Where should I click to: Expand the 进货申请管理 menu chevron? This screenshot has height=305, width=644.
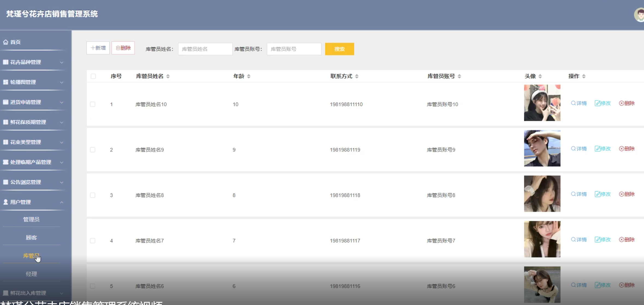pyautogui.click(x=62, y=103)
